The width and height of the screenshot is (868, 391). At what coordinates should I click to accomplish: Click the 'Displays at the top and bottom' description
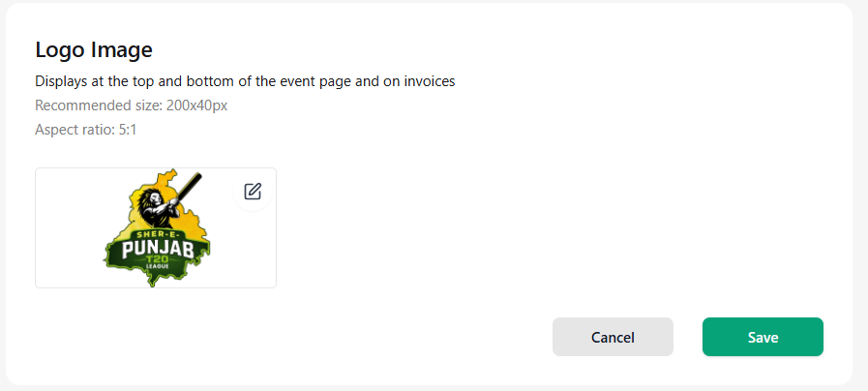coord(245,81)
